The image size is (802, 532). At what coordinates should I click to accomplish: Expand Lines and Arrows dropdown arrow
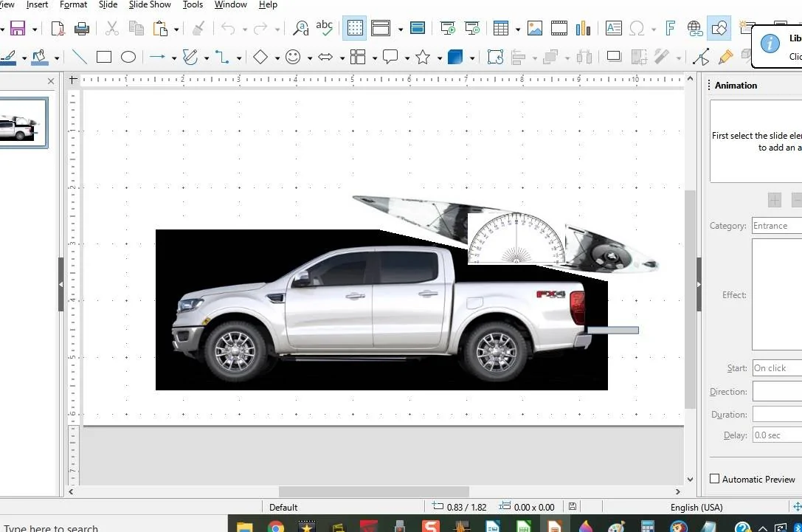pyautogui.click(x=174, y=58)
